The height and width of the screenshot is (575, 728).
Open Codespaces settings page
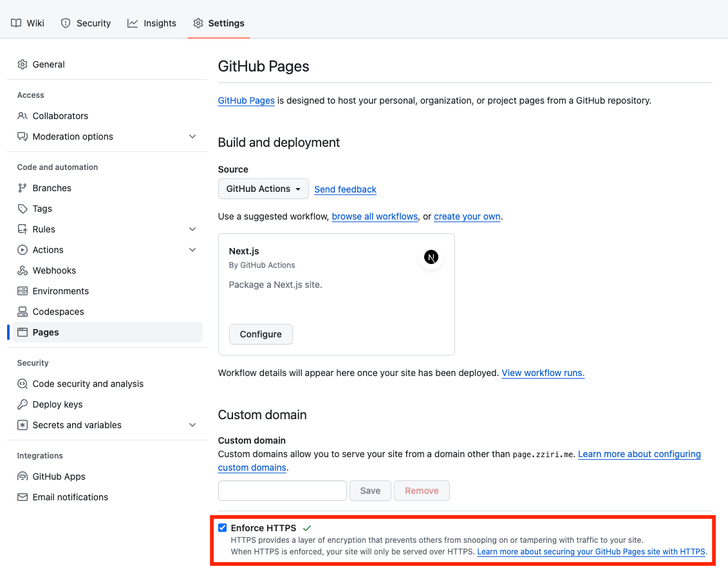coord(107,312)
